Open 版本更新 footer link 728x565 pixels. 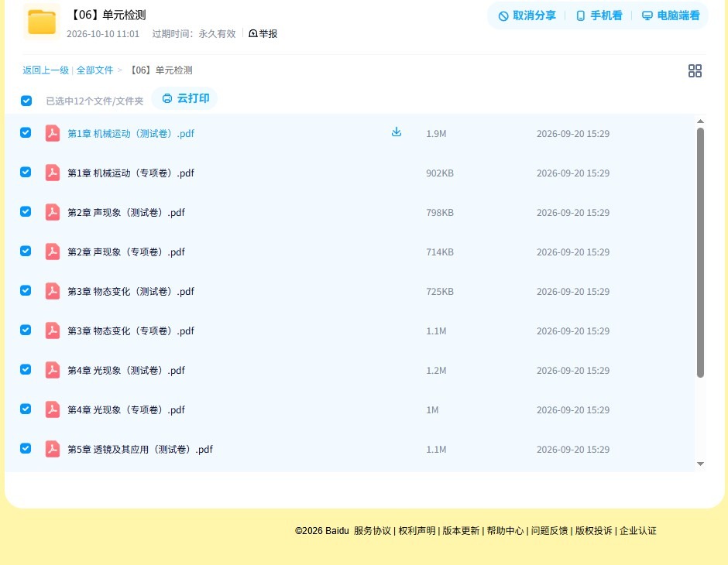[x=461, y=531]
